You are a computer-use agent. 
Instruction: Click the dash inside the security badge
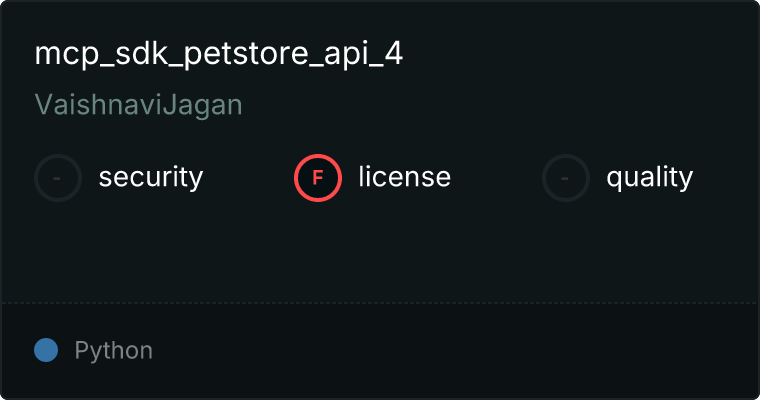[58, 178]
